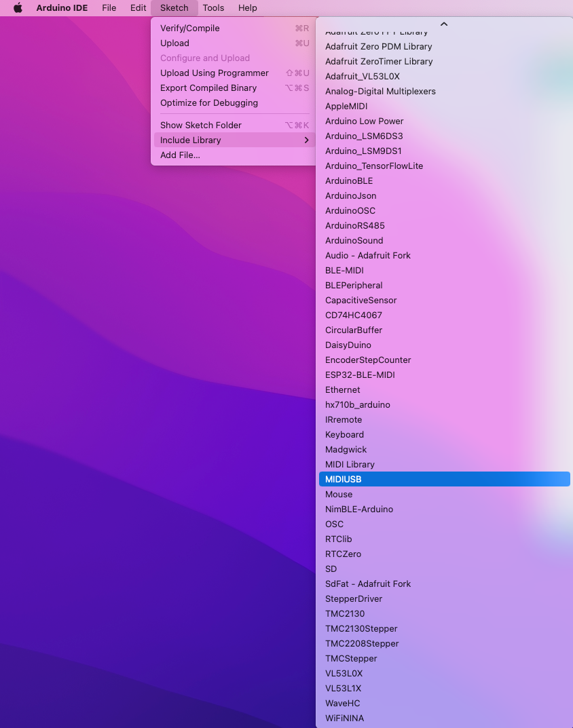Viewport: 573px width, 728px height.
Task: Choose IRremote library
Action: click(x=445, y=419)
